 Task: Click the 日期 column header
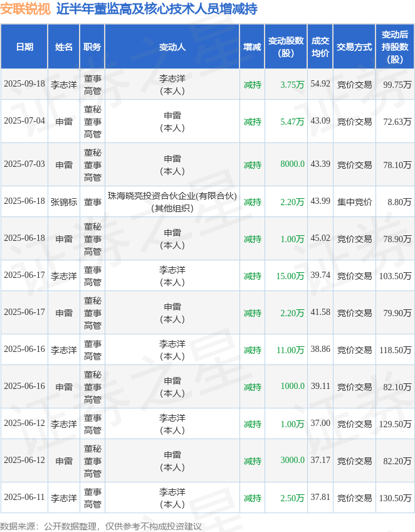coord(24,47)
